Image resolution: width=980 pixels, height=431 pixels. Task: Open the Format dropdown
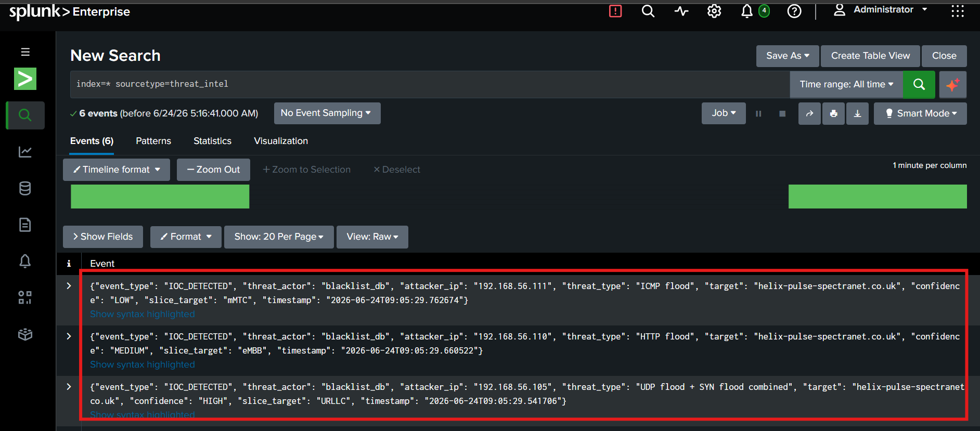186,237
